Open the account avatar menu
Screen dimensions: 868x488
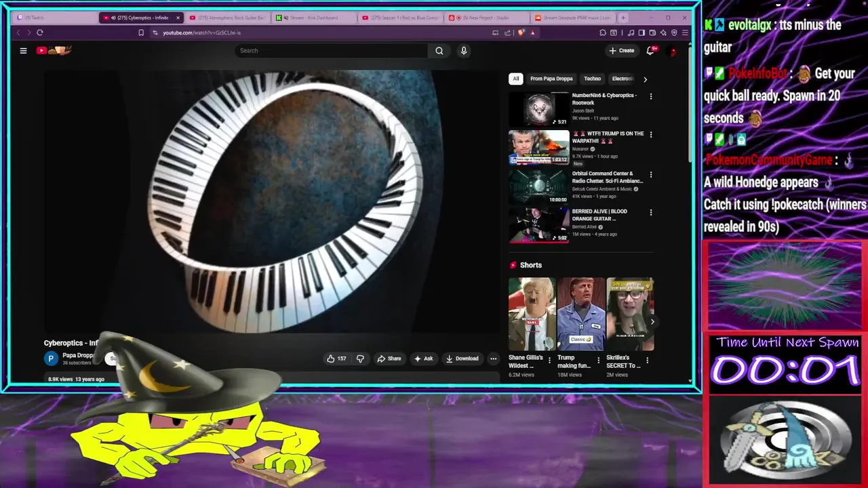coord(673,51)
